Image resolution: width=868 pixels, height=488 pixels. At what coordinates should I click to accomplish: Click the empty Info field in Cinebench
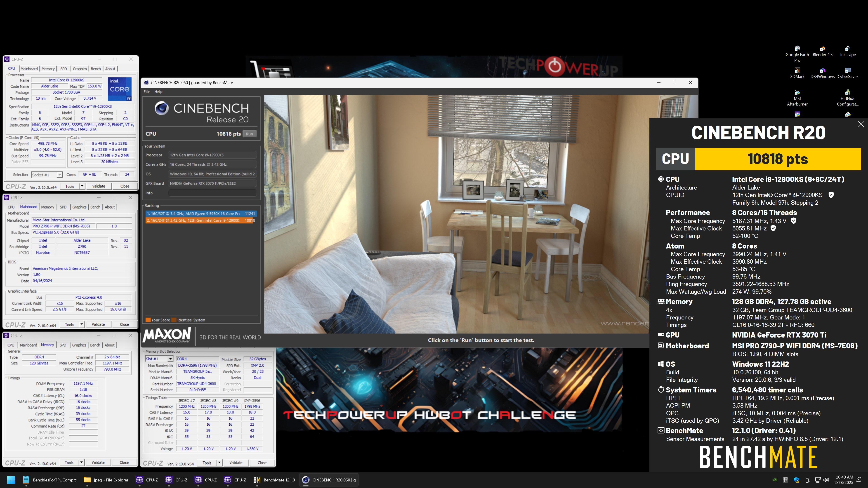(212, 193)
